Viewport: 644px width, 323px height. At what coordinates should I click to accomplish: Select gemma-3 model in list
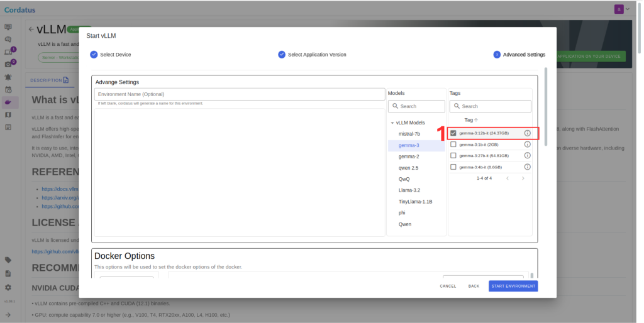(416, 145)
